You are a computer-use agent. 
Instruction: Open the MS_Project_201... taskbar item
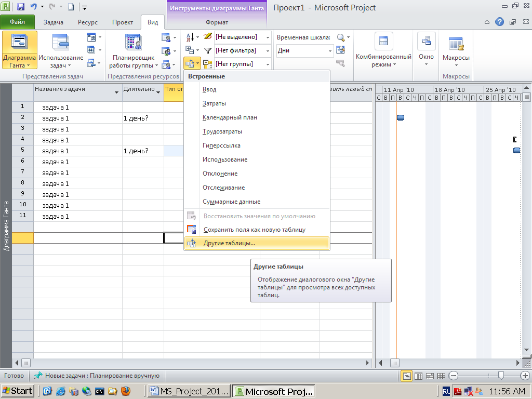(x=189, y=391)
